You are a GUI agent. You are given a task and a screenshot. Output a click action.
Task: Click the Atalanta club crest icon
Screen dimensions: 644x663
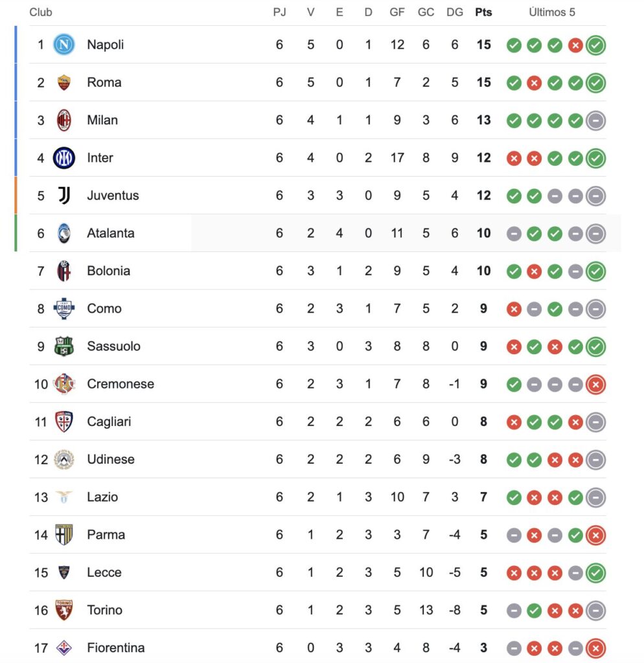(64, 233)
